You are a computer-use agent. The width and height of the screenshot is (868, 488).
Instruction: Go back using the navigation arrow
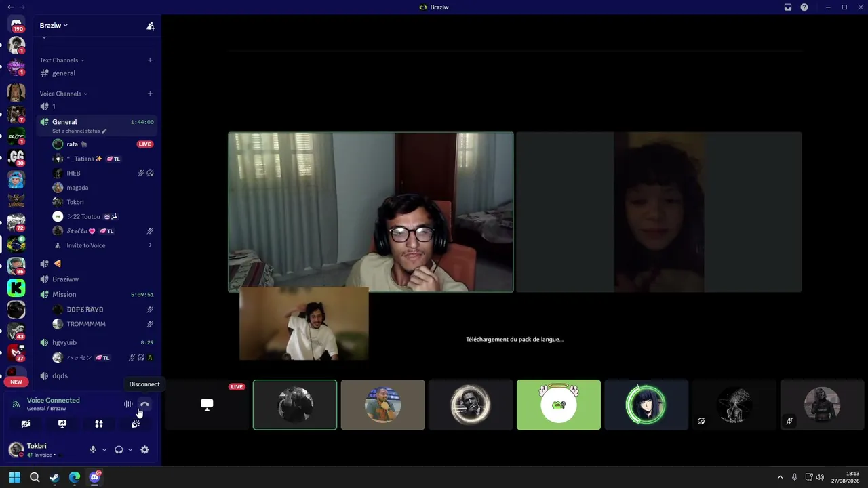[10, 7]
